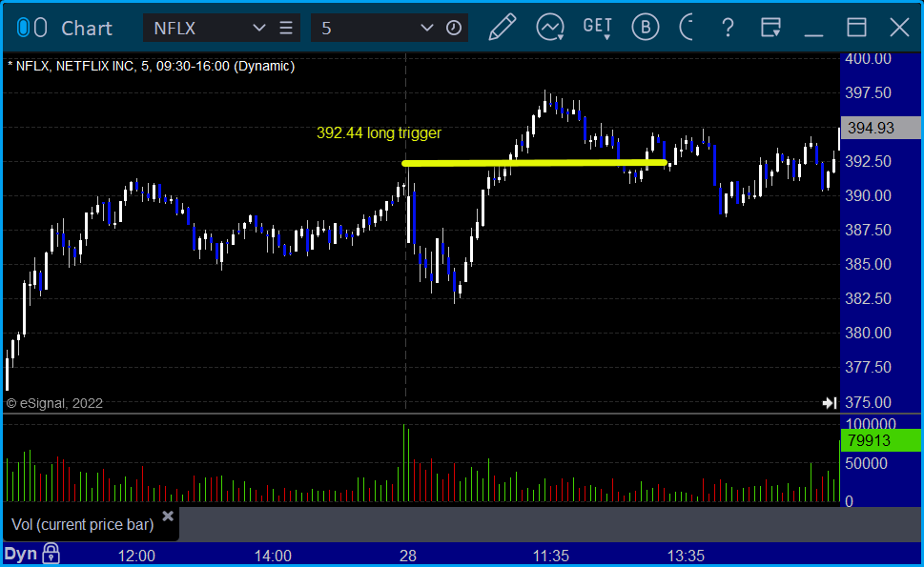The image size is (924, 567).
Task: Select the pencil drawing tools icon
Action: click(x=503, y=28)
